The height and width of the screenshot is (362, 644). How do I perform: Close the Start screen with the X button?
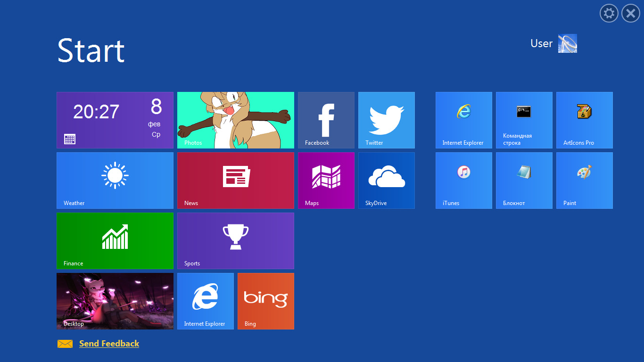coord(631,13)
